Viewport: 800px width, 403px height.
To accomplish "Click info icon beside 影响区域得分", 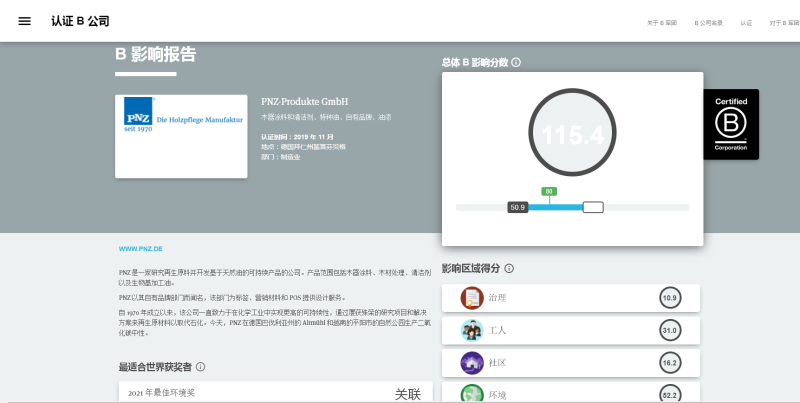I will (x=509, y=268).
